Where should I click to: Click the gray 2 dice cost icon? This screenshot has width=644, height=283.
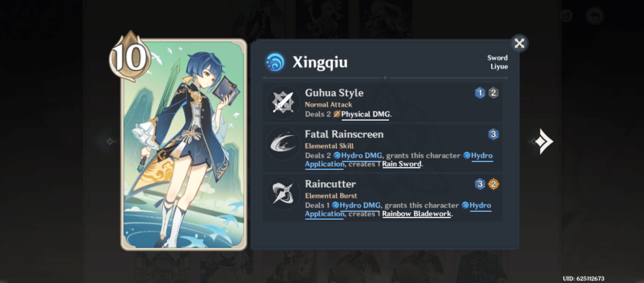pyautogui.click(x=493, y=93)
